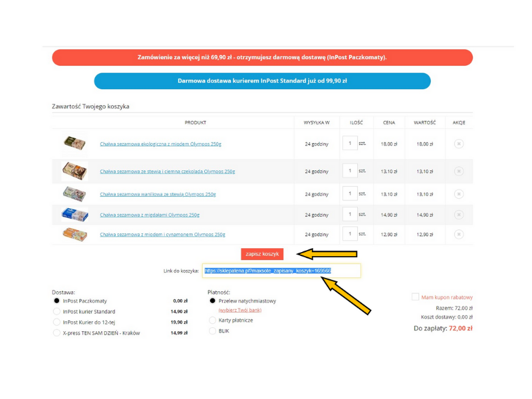Click the CENA column header
Image resolution: width=532 pixels, height=399 pixels.
tap(389, 122)
